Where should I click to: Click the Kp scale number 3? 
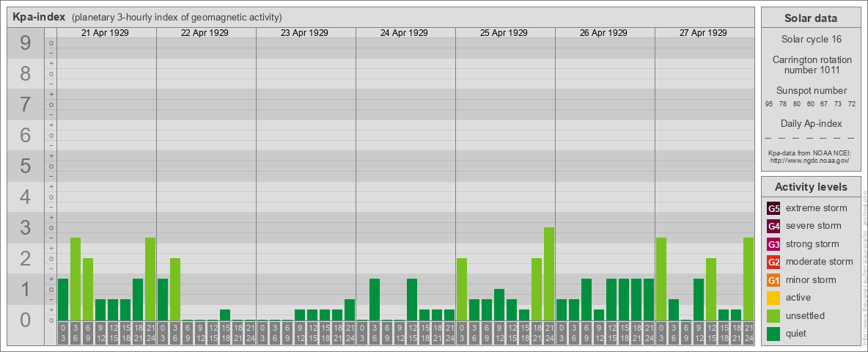[26, 227]
